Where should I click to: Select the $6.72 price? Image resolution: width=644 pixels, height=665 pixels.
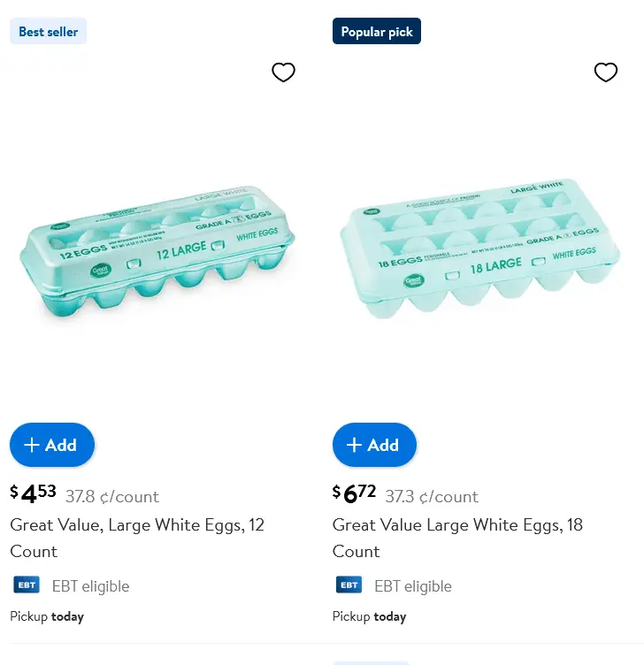point(355,493)
